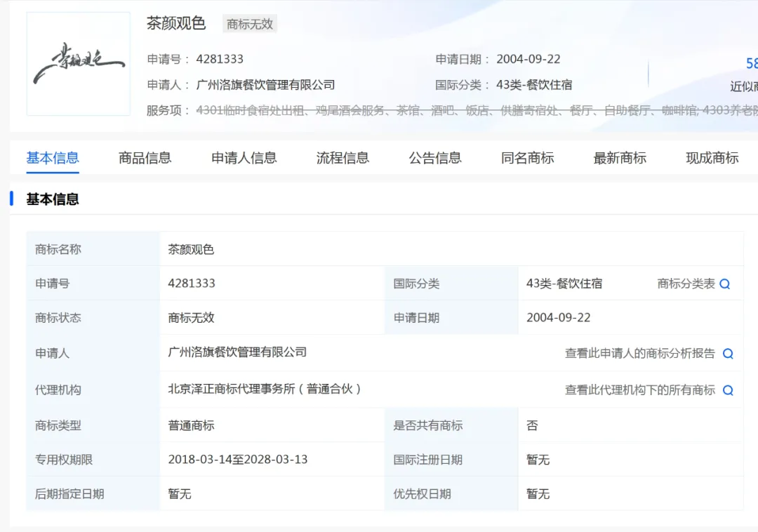Image resolution: width=758 pixels, height=532 pixels.
Task: Select the 流程信息 tab
Action: click(343, 158)
